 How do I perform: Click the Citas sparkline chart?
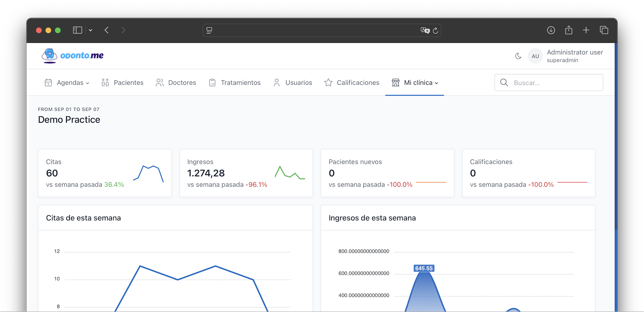point(148,173)
